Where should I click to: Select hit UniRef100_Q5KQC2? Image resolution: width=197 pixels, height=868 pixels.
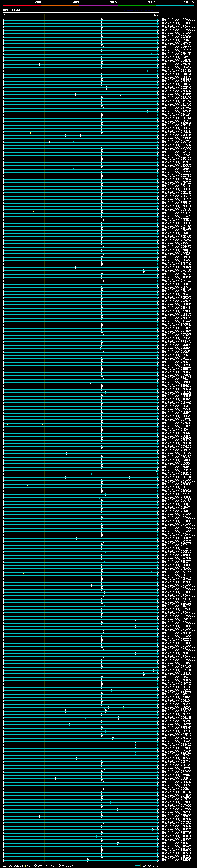tap(176, 250)
